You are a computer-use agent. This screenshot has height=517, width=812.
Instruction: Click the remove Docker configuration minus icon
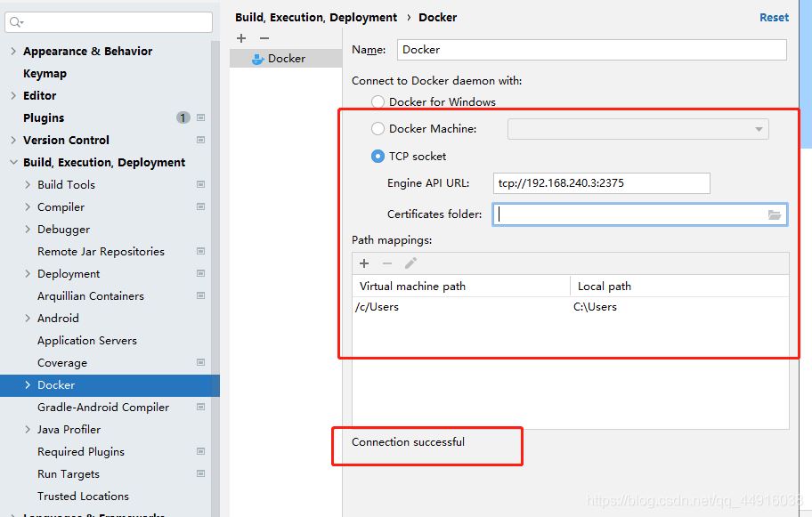[264, 38]
